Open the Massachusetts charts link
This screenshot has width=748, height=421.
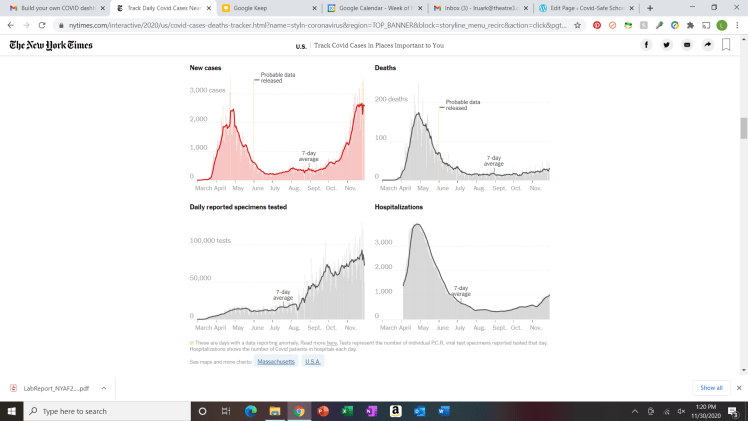(275, 361)
